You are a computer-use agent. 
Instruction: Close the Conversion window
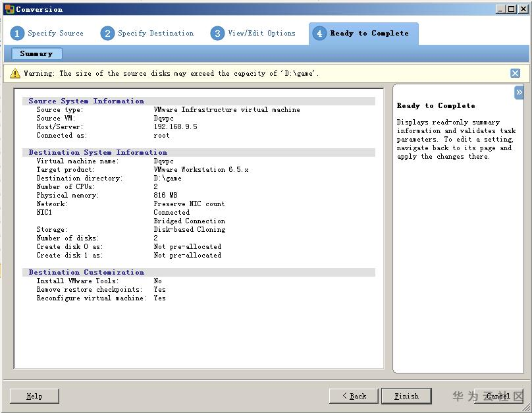pyautogui.click(x=523, y=9)
